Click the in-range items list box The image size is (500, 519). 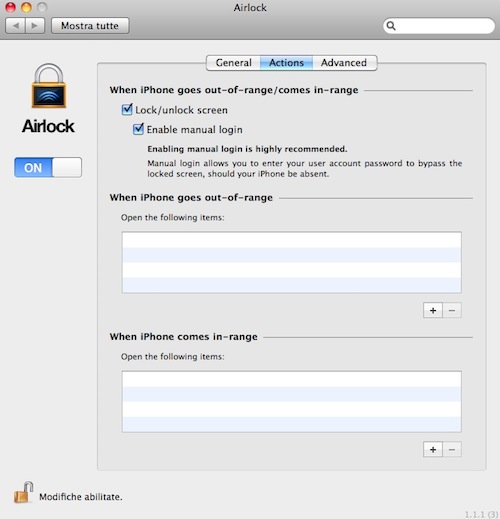coord(292,402)
